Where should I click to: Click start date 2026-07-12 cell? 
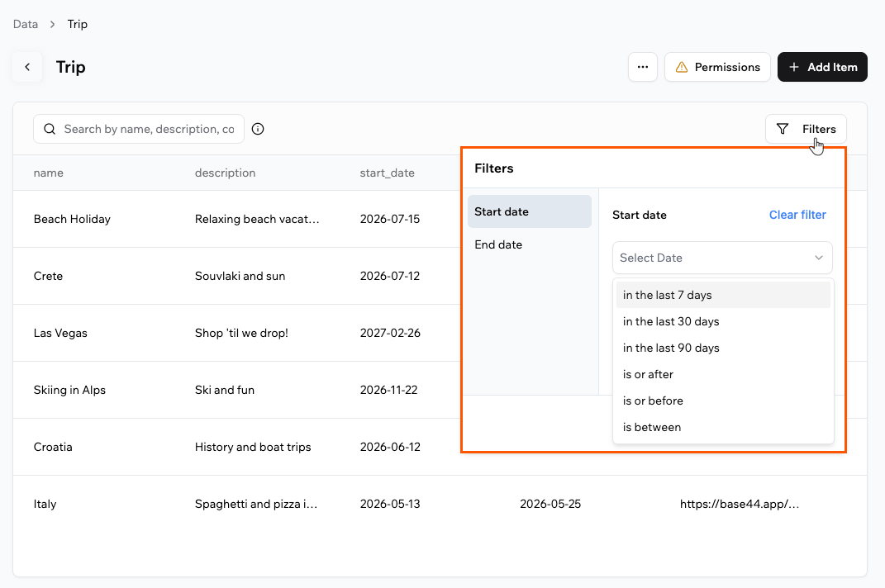pos(390,276)
